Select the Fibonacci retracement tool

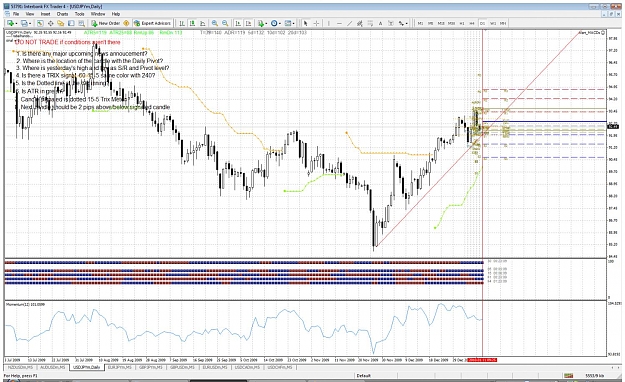370,23
